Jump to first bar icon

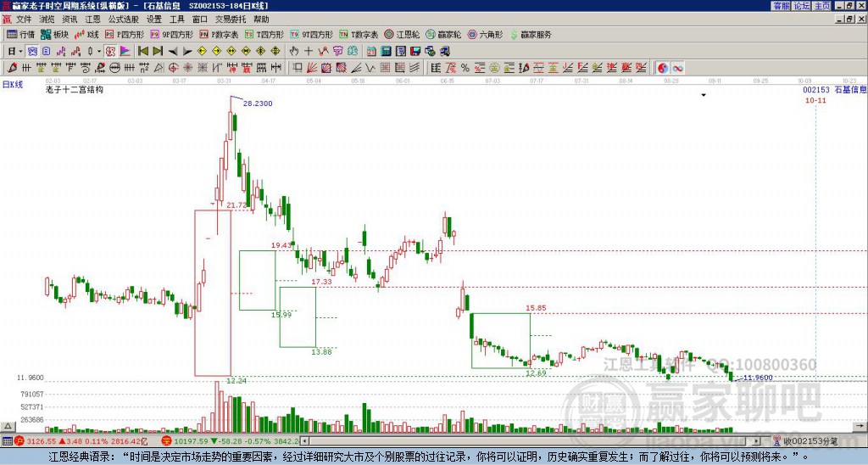point(143,52)
